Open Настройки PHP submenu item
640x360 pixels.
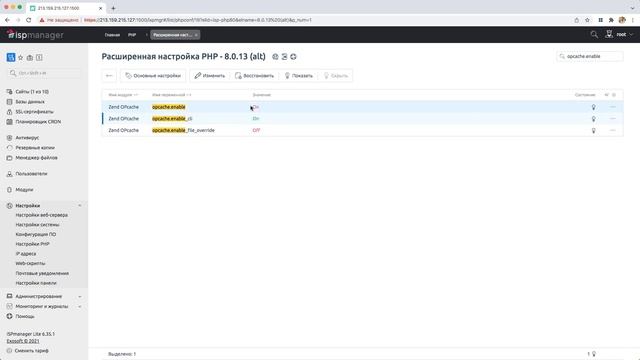32,244
